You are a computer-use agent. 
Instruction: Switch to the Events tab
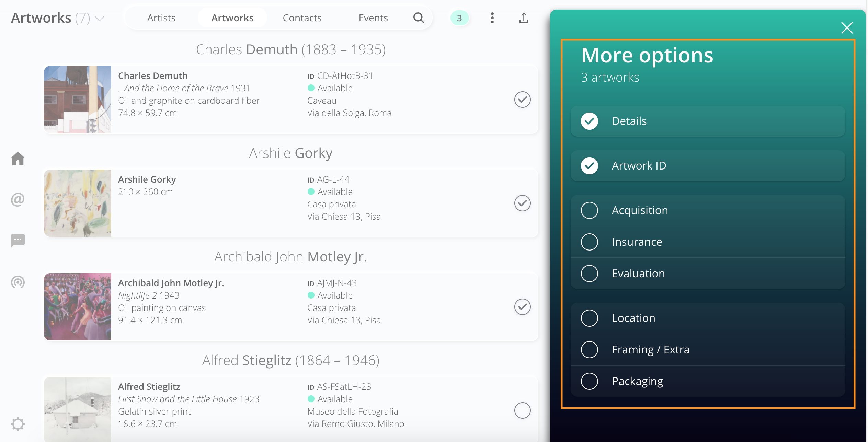373,18
